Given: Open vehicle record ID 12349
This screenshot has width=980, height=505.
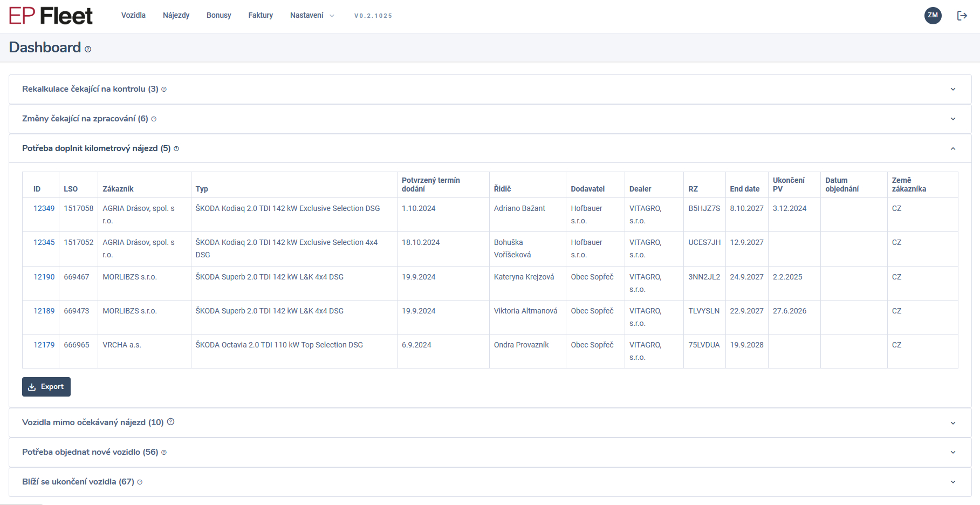Looking at the screenshot, I should (44, 209).
